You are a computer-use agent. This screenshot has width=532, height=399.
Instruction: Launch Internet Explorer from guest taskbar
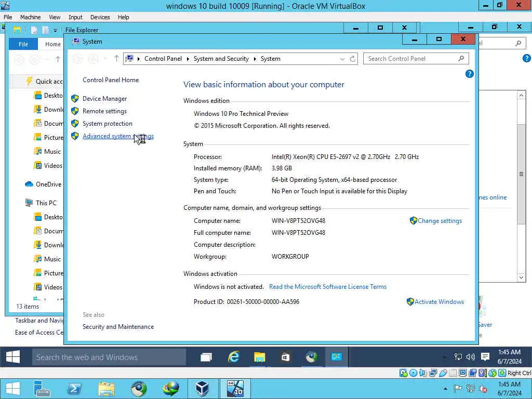[x=233, y=357]
